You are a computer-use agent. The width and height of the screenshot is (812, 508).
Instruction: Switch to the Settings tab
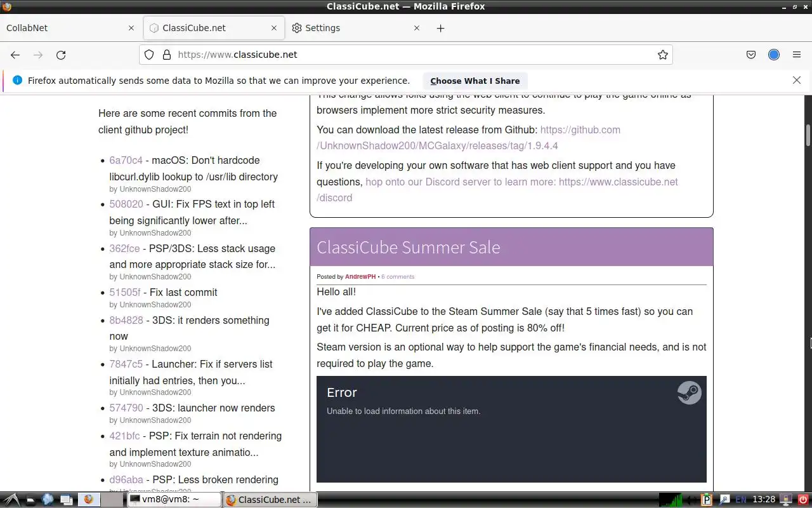coord(355,28)
